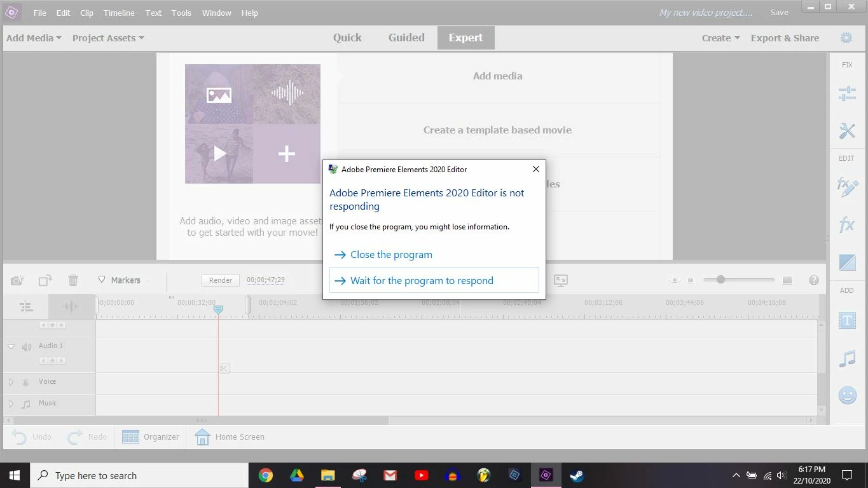Viewport: 868px width, 488px height.
Task: Open Applied Effects (fx pencil) icon
Action: (847, 187)
